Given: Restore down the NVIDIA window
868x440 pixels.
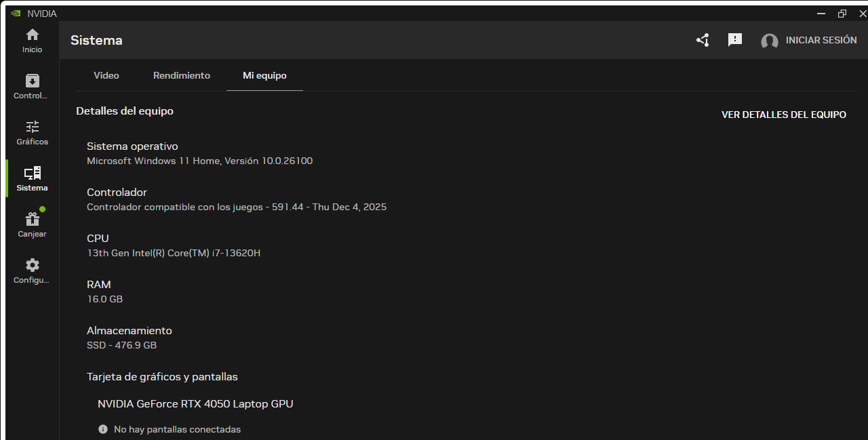Looking at the screenshot, I should pyautogui.click(x=842, y=14).
